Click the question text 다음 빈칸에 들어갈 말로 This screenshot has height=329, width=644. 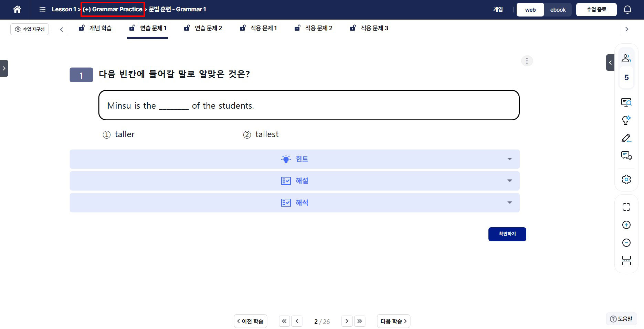[x=174, y=74]
